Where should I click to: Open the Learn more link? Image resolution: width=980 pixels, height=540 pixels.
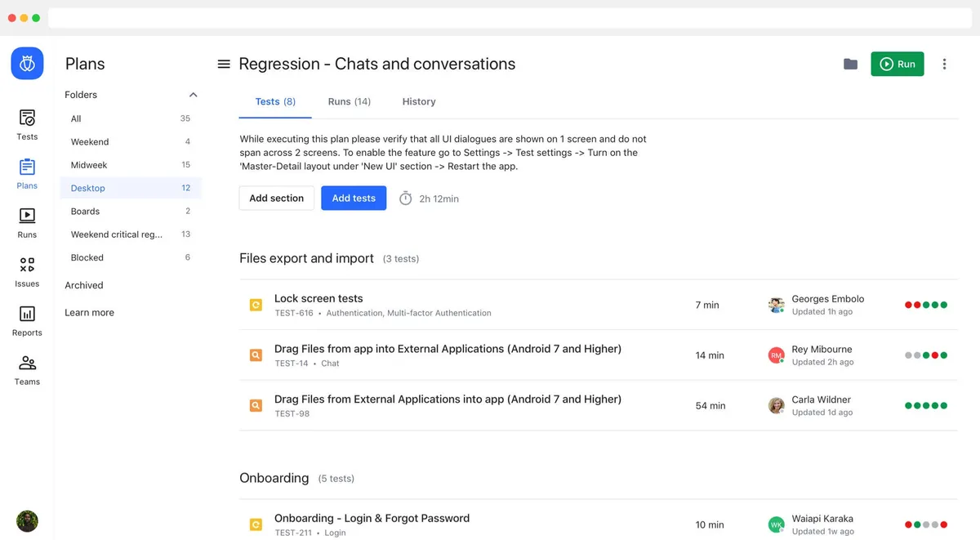[90, 312]
